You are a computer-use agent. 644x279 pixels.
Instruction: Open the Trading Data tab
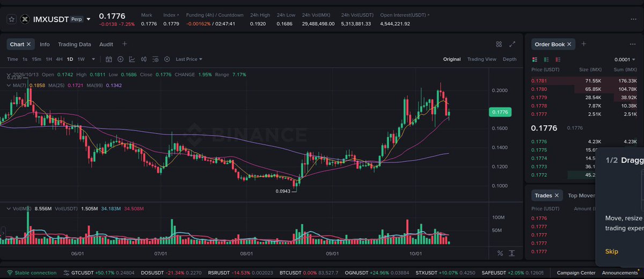coord(74,44)
